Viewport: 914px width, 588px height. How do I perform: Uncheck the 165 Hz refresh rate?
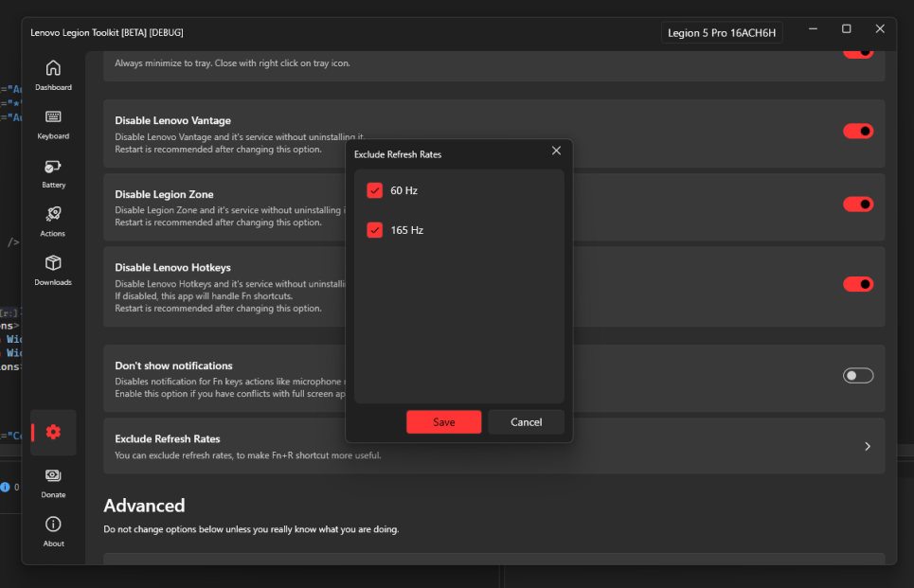click(374, 230)
